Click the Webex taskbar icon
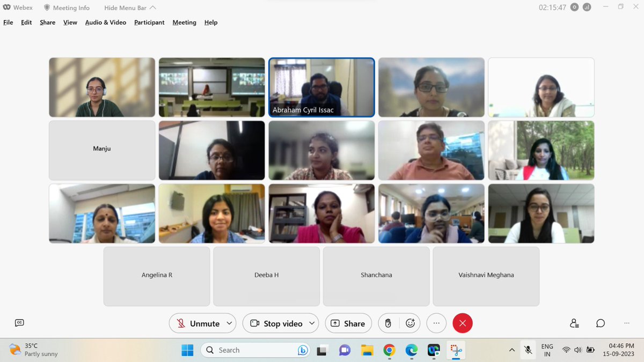This screenshot has width=644, height=362. [434, 350]
